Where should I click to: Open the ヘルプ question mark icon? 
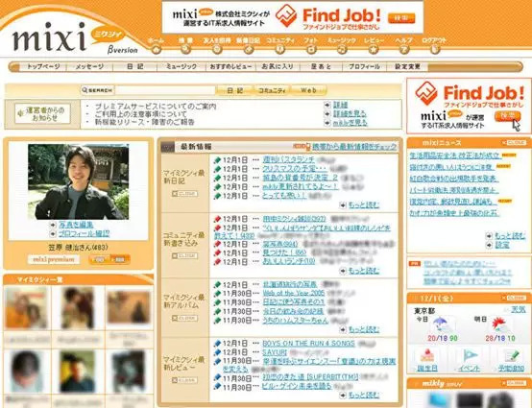point(403,50)
